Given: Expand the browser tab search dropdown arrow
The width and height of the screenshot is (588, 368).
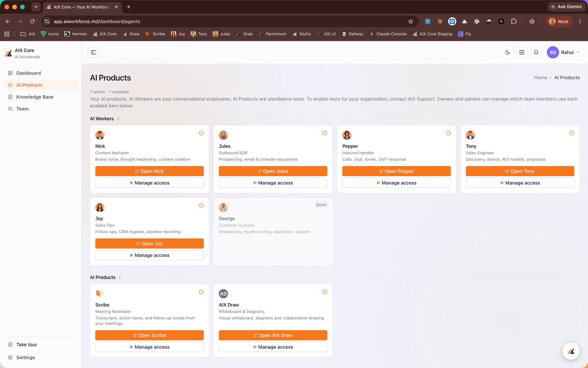Looking at the screenshot, I should [x=36, y=7].
